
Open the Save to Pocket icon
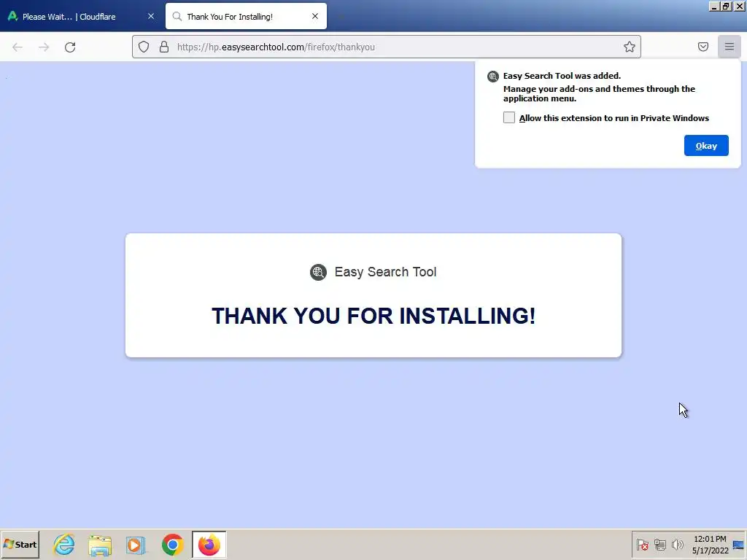click(x=703, y=47)
